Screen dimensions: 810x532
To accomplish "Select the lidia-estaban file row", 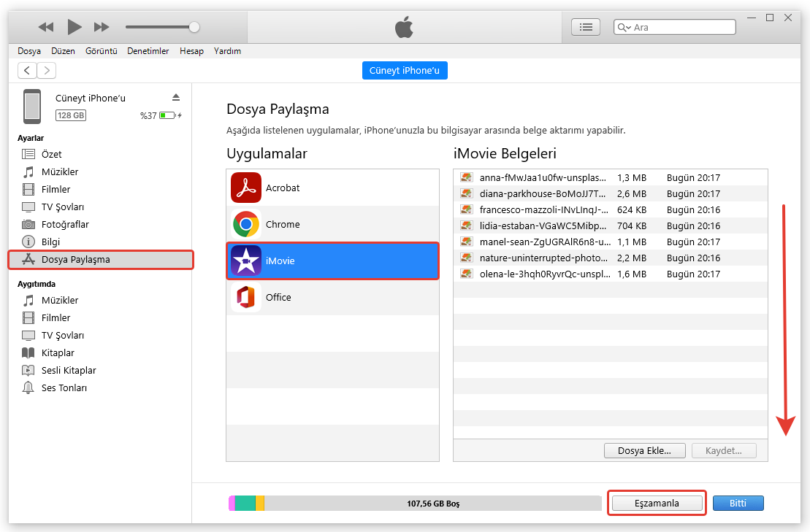I will [x=543, y=225].
